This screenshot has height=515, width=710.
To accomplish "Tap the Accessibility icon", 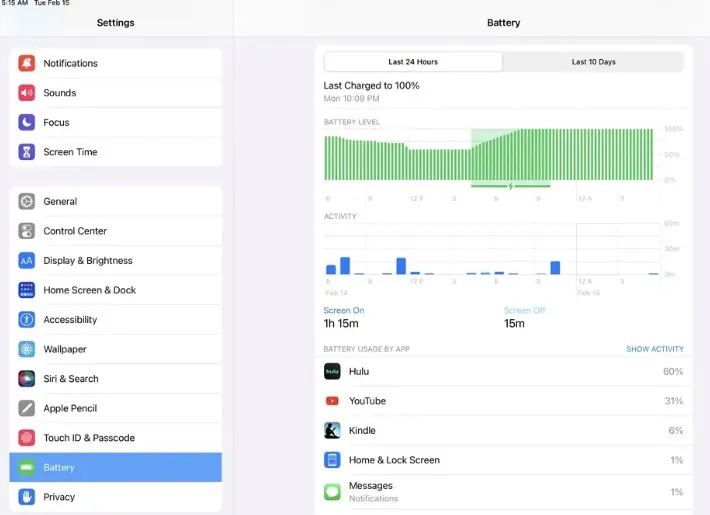I will coord(26,320).
